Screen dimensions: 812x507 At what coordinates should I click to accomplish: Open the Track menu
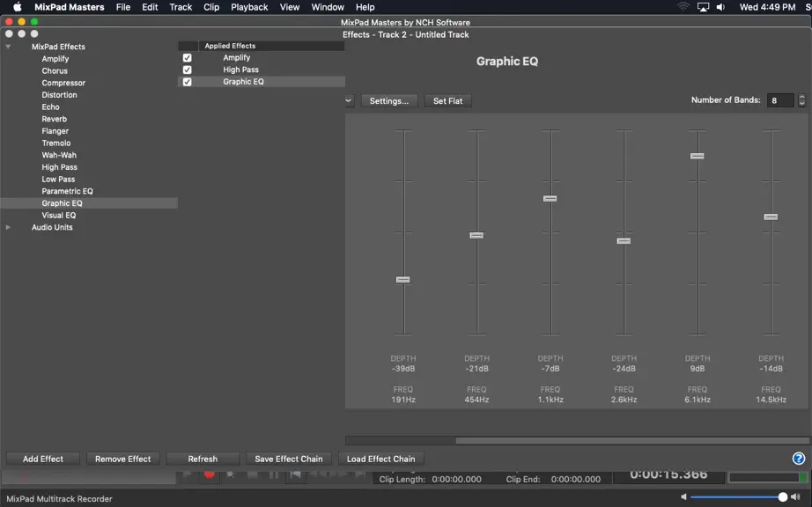pyautogui.click(x=181, y=7)
